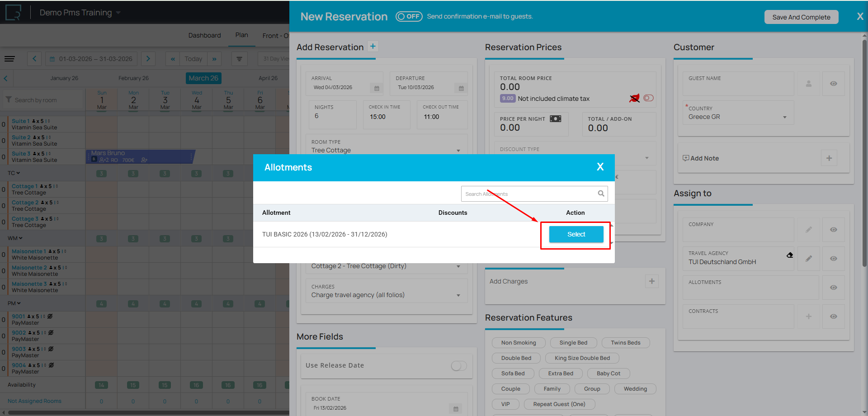Toggle the confirmation e-mail OFF switch
Viewport: 868px width, 416px height.
(409, 17)
